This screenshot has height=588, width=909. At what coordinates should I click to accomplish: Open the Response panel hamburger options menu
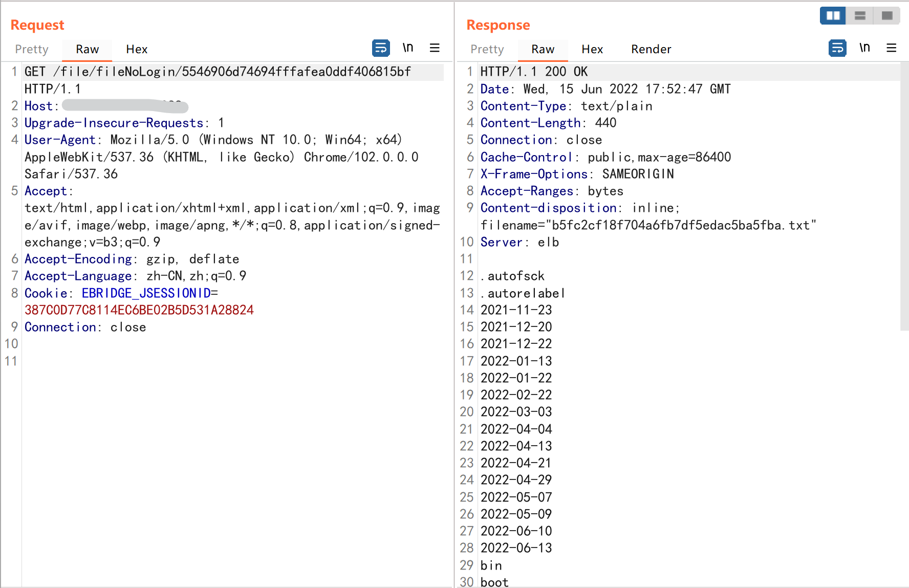pyautogui.click(x=891, y=48)
